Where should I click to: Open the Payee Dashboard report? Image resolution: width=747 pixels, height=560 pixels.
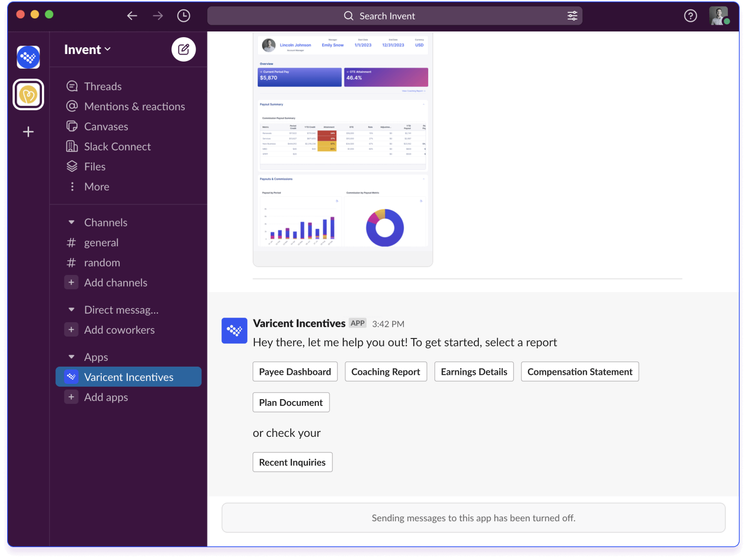click(295, 371)
